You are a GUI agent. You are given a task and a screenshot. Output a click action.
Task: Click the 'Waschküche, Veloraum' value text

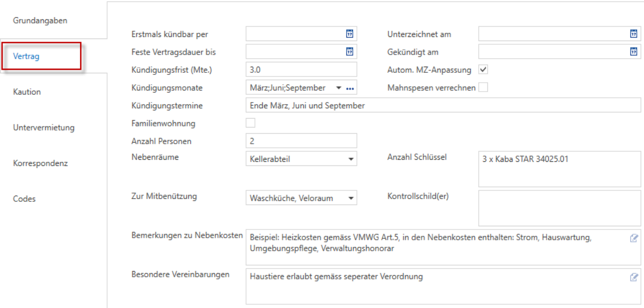(x=291, y=198)
